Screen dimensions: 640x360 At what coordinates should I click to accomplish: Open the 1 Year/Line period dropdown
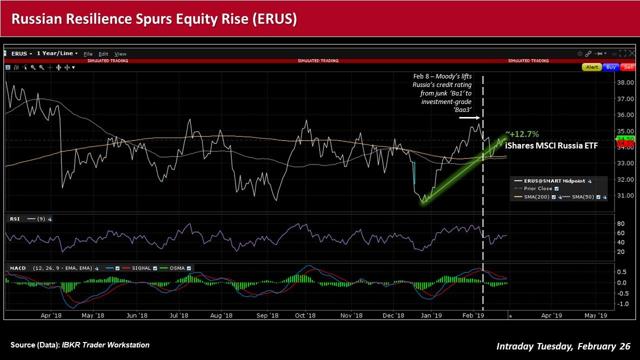tap(57, 53)
